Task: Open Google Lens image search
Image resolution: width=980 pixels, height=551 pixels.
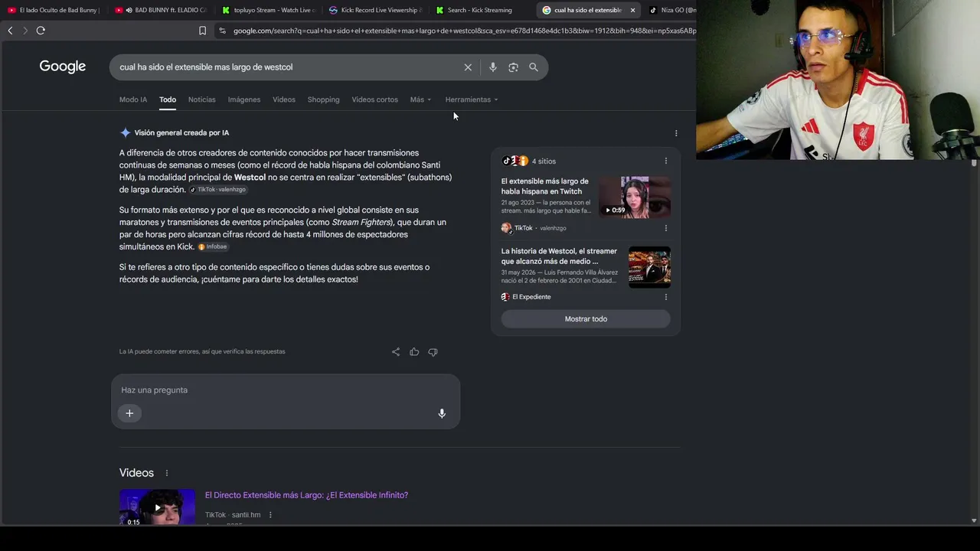Action: pos(513,67)
